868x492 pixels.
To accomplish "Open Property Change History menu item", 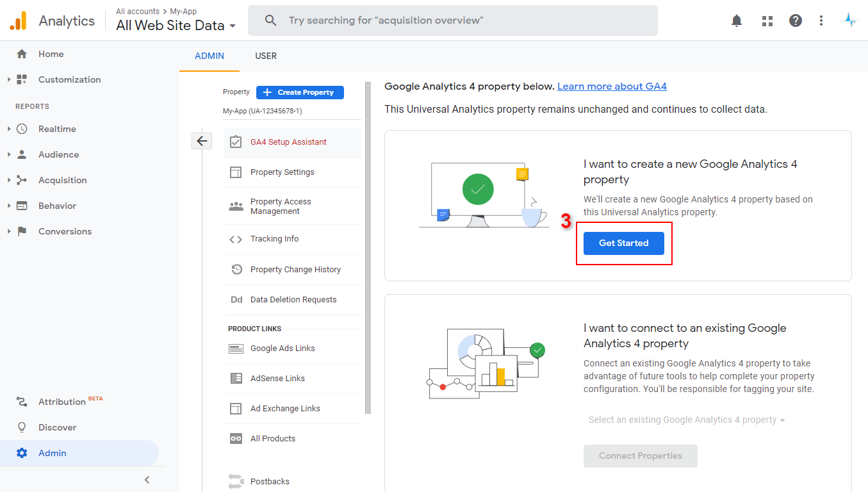I will coord(293,270).
